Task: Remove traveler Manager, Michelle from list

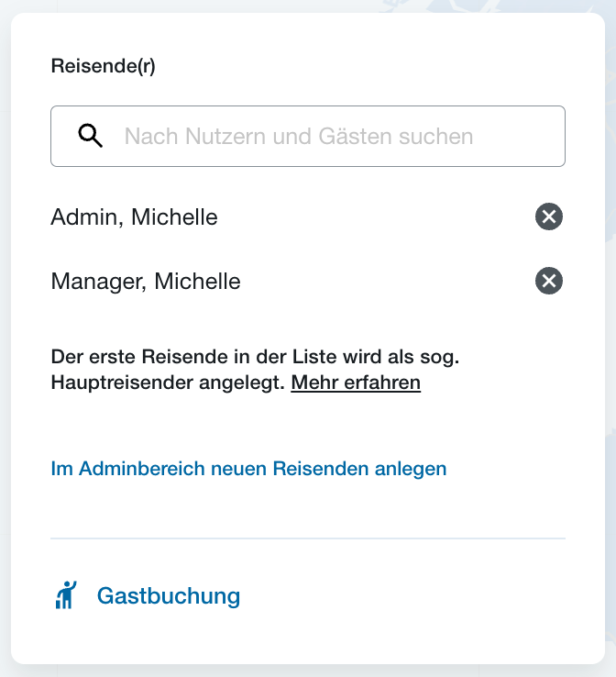Action: click(549, 281)
